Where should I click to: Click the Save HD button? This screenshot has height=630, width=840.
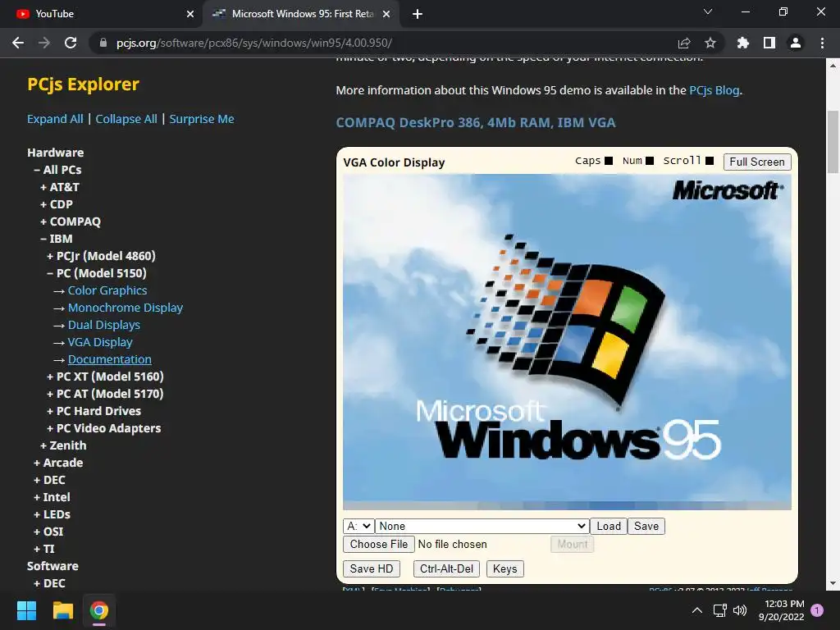(372, 569)
